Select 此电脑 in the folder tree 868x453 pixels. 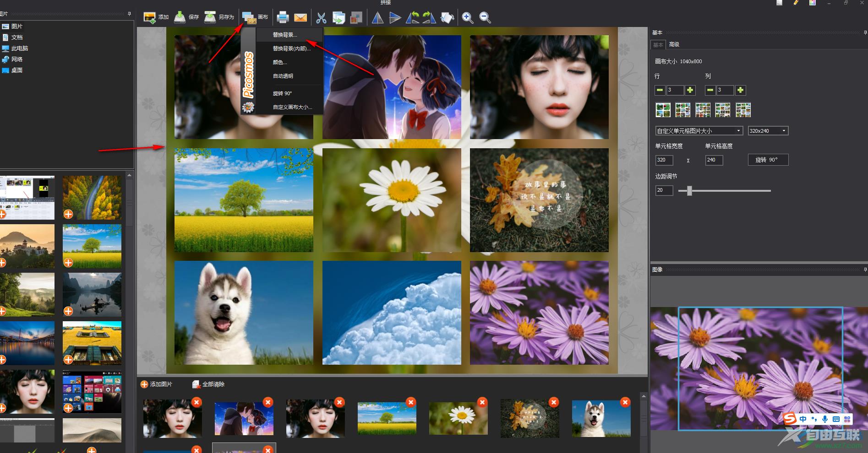pyautogui.click(x=20, y=49)
